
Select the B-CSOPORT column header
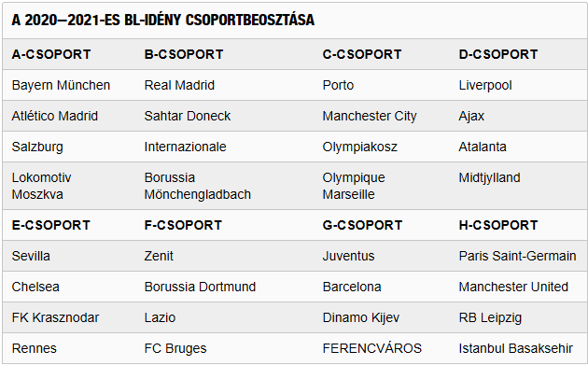pyautogui.click(x=184, y=54)
